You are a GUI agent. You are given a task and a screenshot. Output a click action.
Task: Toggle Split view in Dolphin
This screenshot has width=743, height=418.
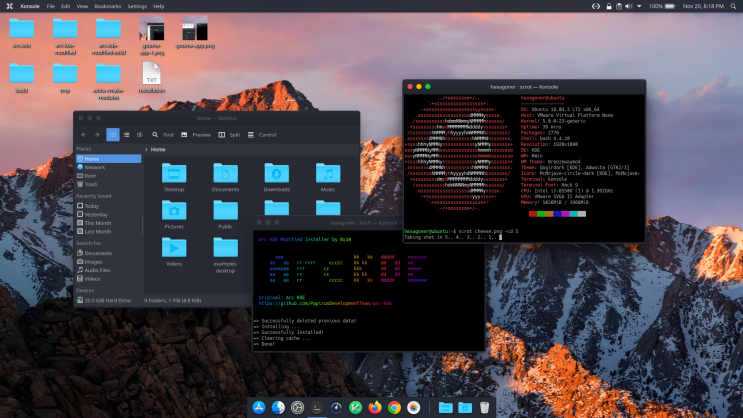click(229, 135)
